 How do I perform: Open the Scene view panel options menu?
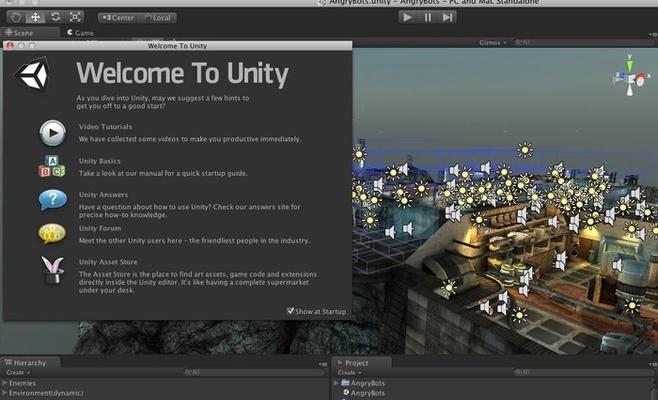point(653,34)
